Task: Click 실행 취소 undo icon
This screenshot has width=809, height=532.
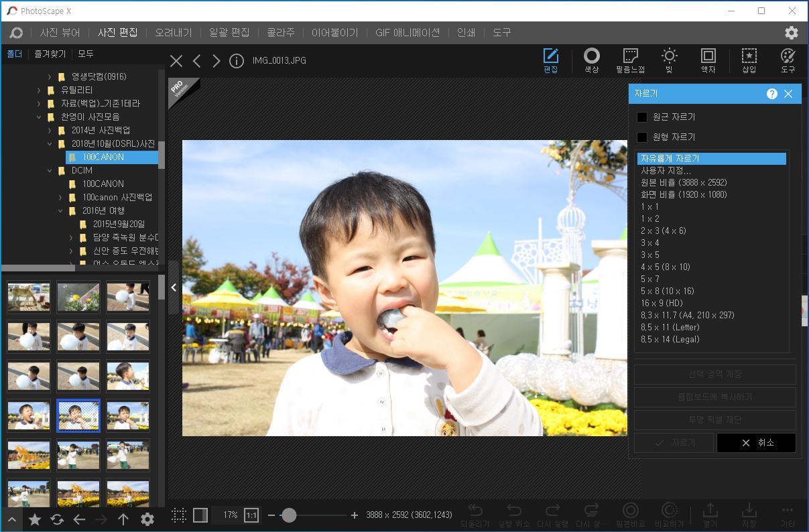Action: click(514, 515)
